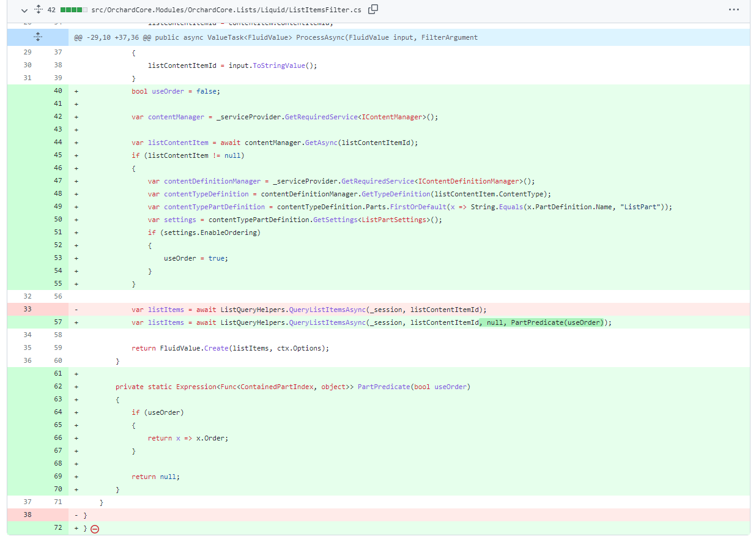
Task: Click 'useOrder = true;' code
Action: pyautogui.click(x=196, y=258)
